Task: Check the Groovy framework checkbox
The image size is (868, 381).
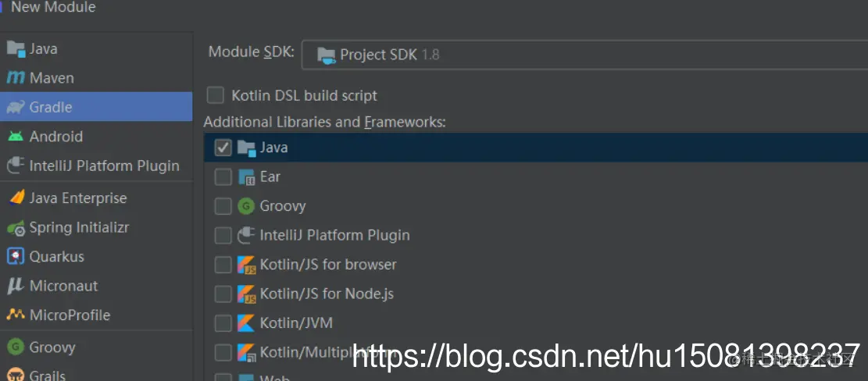Action: 223,206
